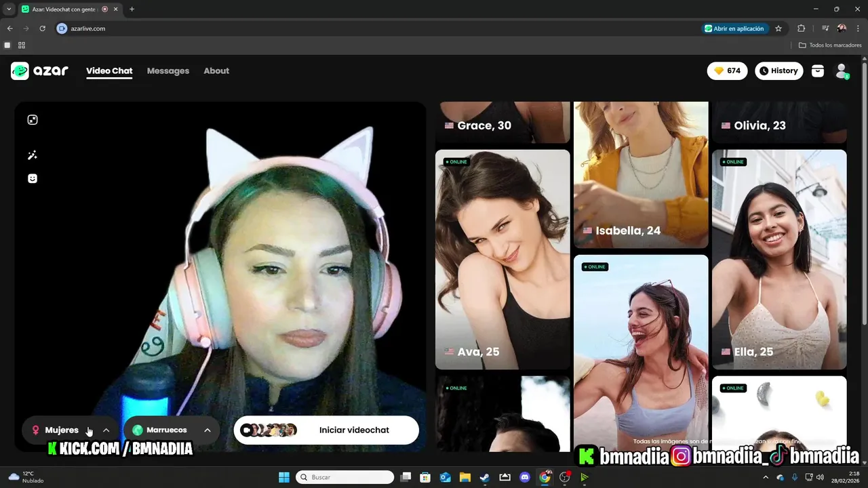Open the Chrome profile avatar

click(842, 28)
